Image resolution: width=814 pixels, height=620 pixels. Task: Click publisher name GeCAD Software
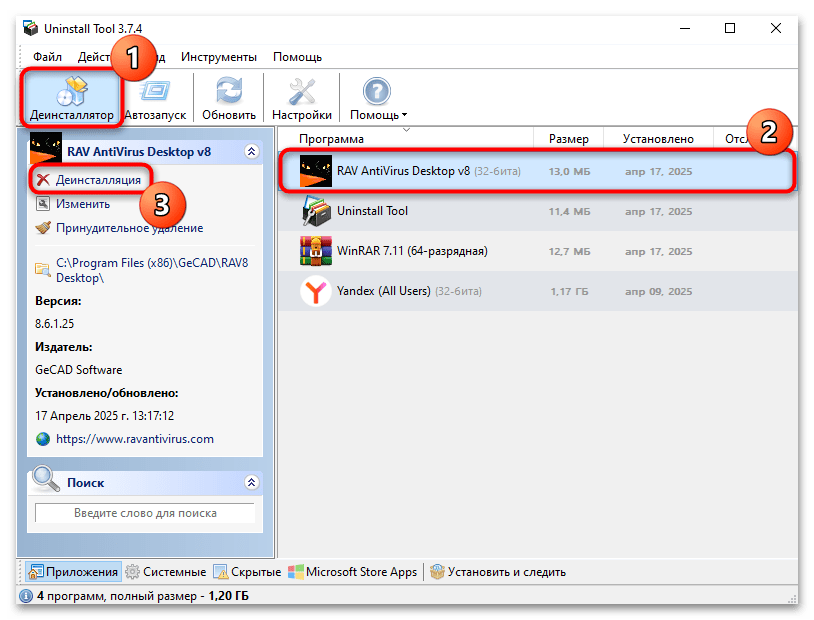[x=79, y=370]
